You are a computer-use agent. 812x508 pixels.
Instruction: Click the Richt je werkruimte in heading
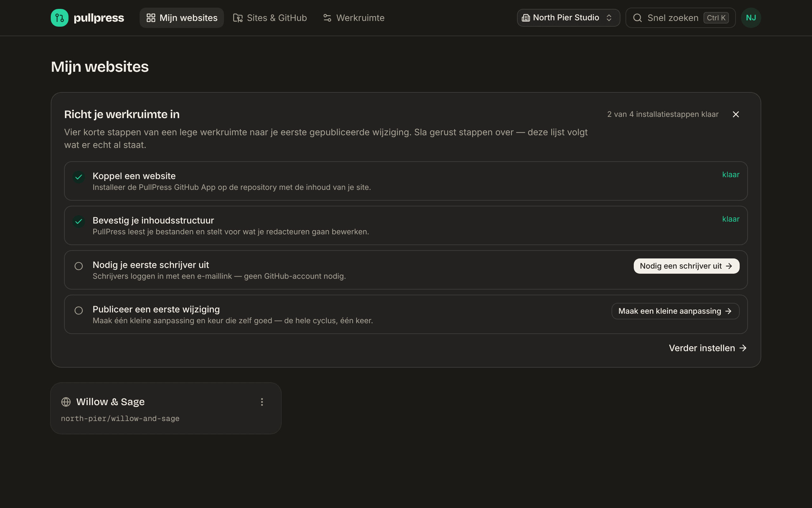click(122, 115)
